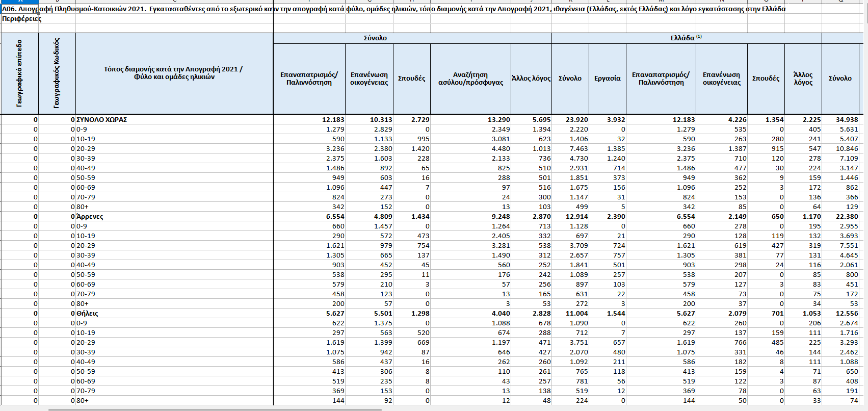868x411 pixels.
Task: Select 'Σπουδές' header under the Ελλάδα group
Action: pyautogui.click(x=766, y=79)
